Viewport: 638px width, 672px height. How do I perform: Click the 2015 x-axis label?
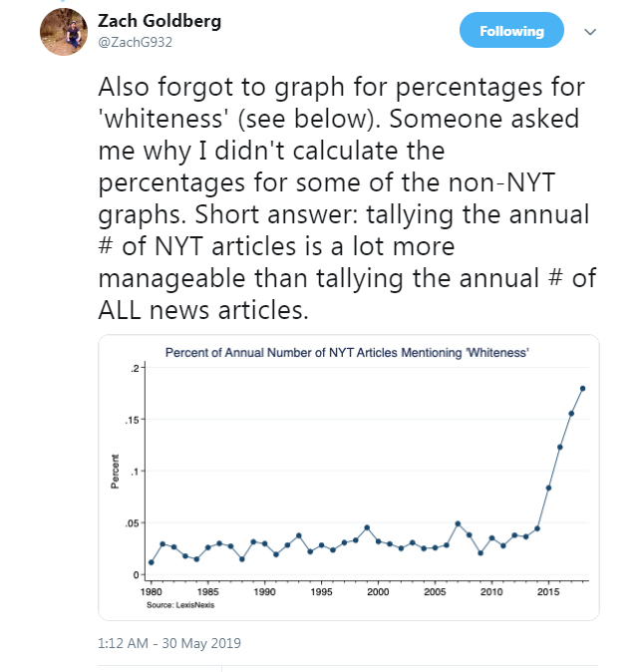[548, 592]
